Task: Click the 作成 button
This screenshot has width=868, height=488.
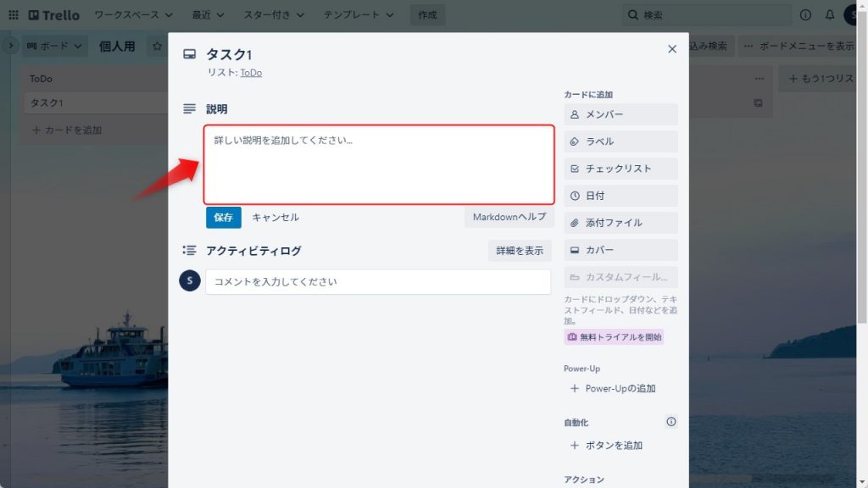Action: click(x=427, y=15)
